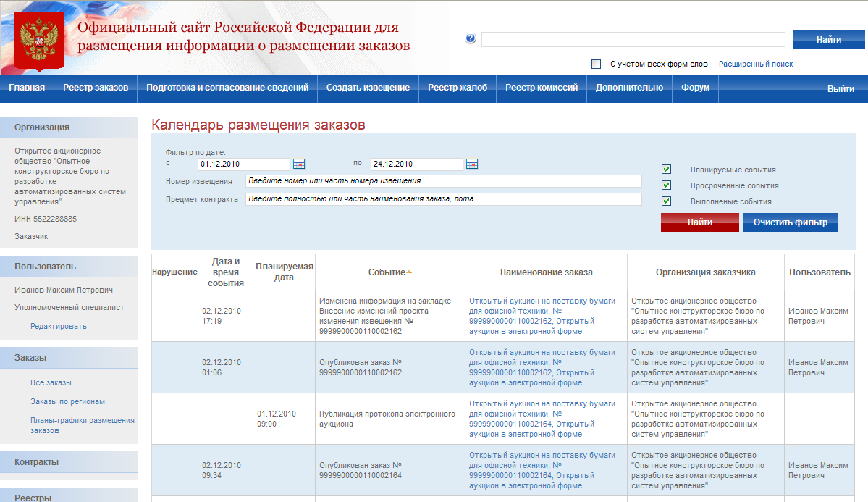Open the calendar picker for start date
This screenshot has height=502, width=868.
click(x=299, y=164)
